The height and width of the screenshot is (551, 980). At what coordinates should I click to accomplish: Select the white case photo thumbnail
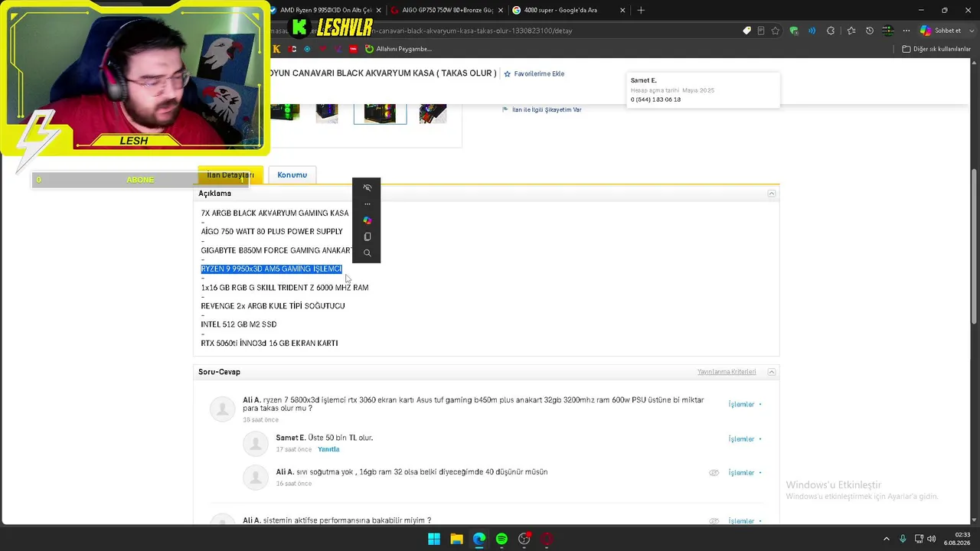[327, 112]
